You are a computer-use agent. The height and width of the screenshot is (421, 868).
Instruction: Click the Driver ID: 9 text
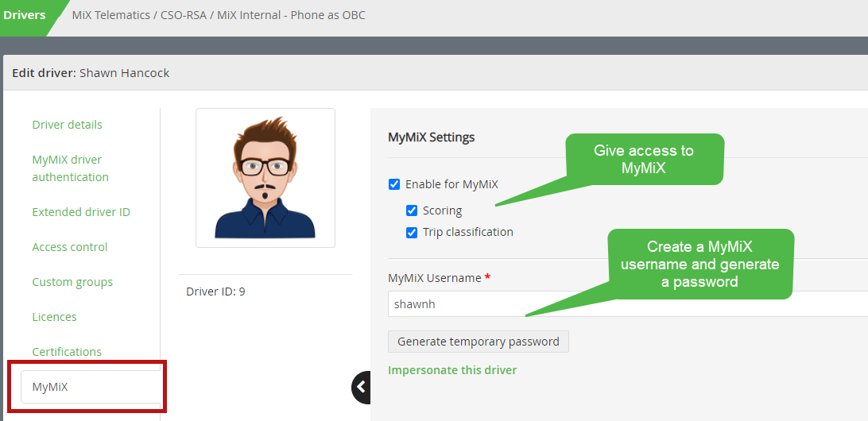[x=216, y=292]
